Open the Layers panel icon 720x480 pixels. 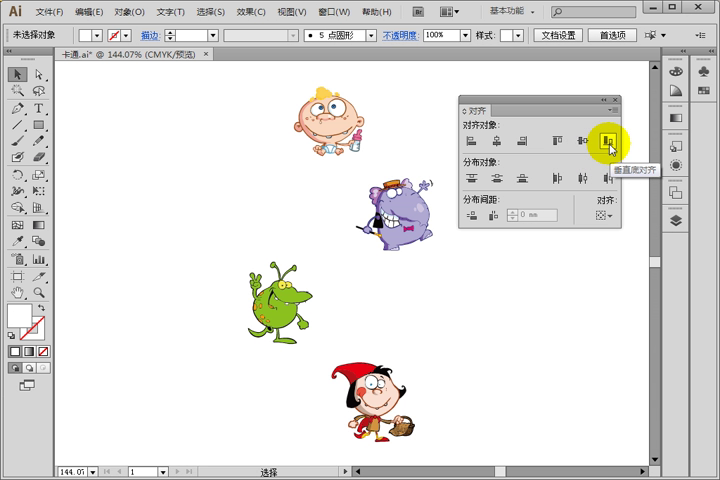click(675, 221)
